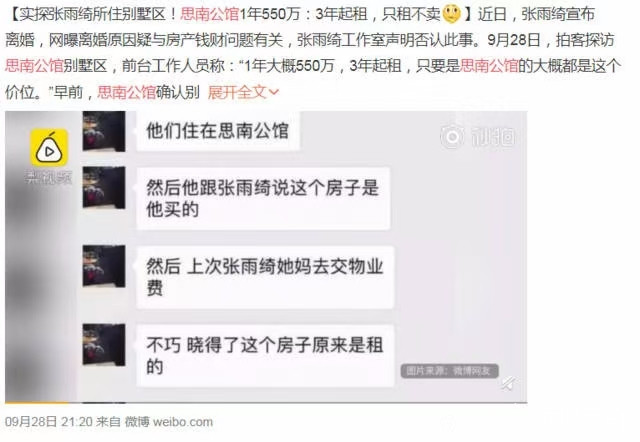Click the 09月28日 21:20 timestamp

(x=49, y=422)
